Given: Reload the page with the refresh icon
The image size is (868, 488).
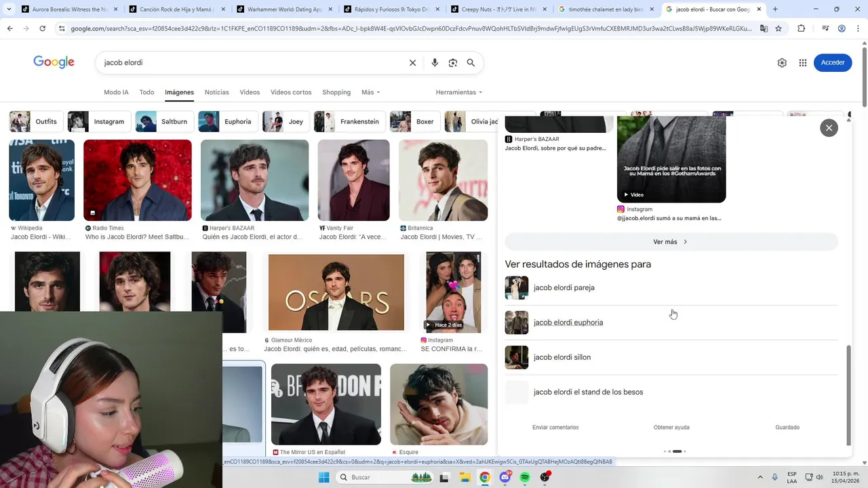Looking at the screenshot, I should (x=42, y=28).
